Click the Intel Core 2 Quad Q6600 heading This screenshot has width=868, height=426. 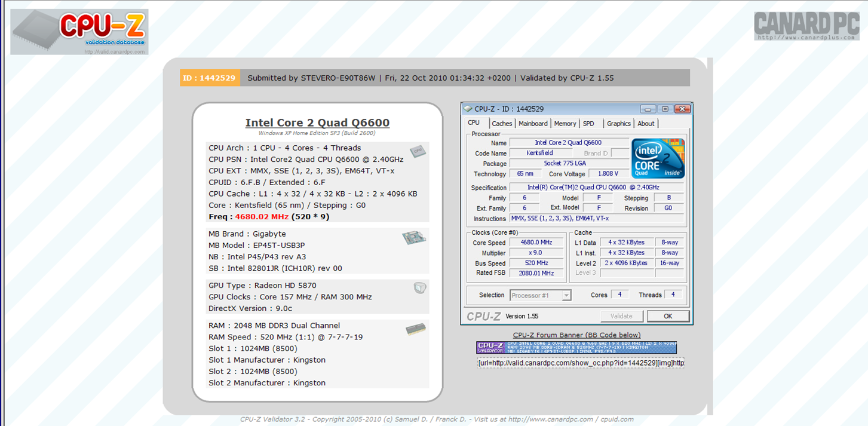(x=317, y=122)
